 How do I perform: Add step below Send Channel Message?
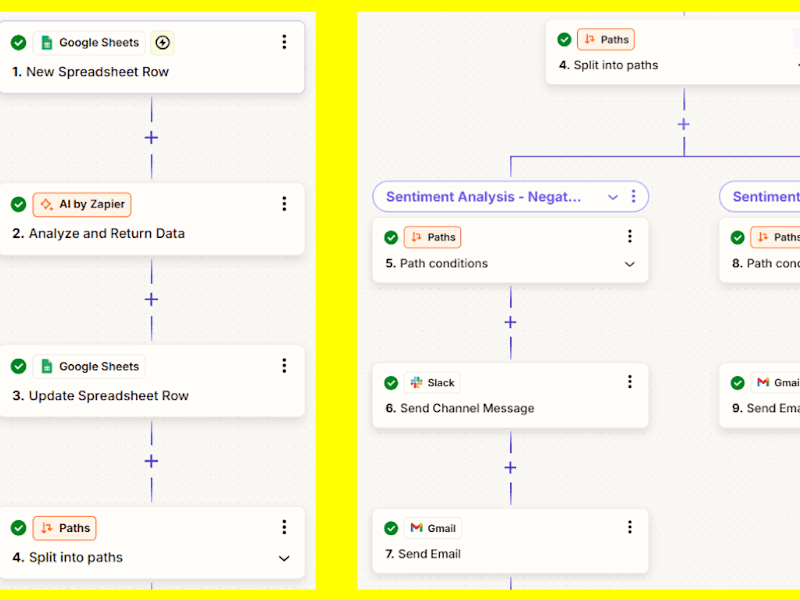(510, 468)
